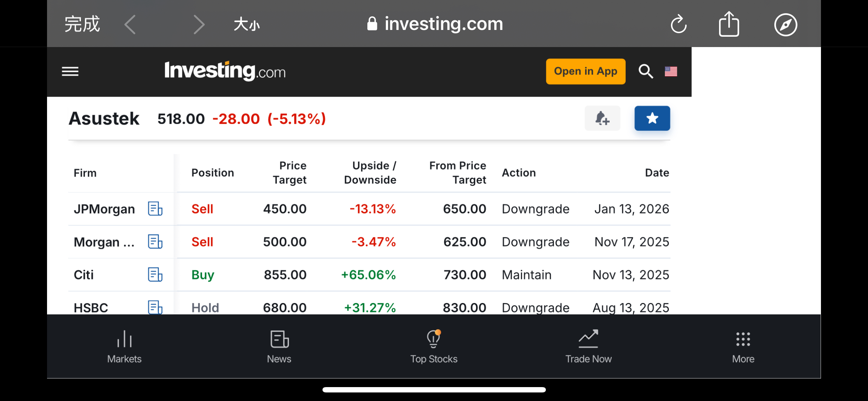Tap the search magnifier icon
This screenshot has width=868, height=401.
[645, 72]
